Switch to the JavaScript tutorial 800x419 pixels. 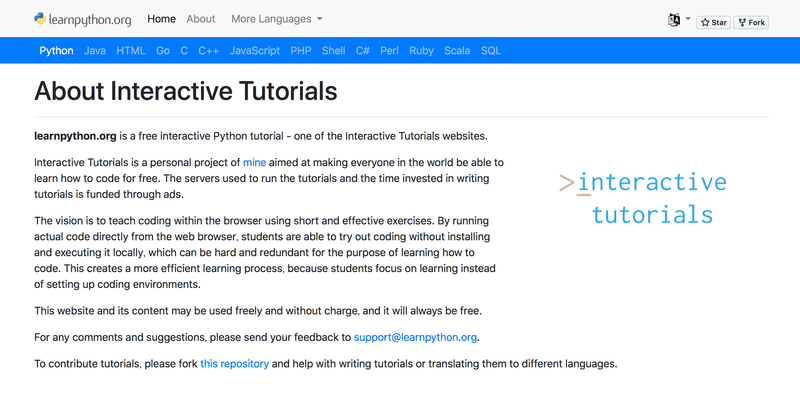pyautogui.click(x=255, y=51)
